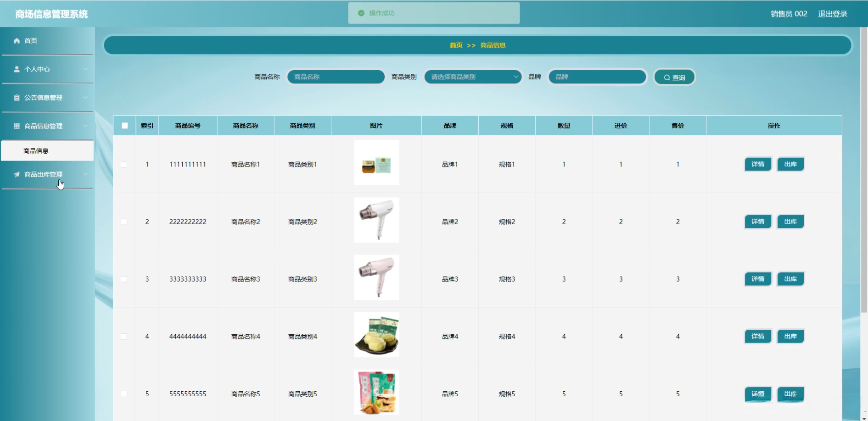Open the 商品信息管理 sidebar menu

(47, 126)
